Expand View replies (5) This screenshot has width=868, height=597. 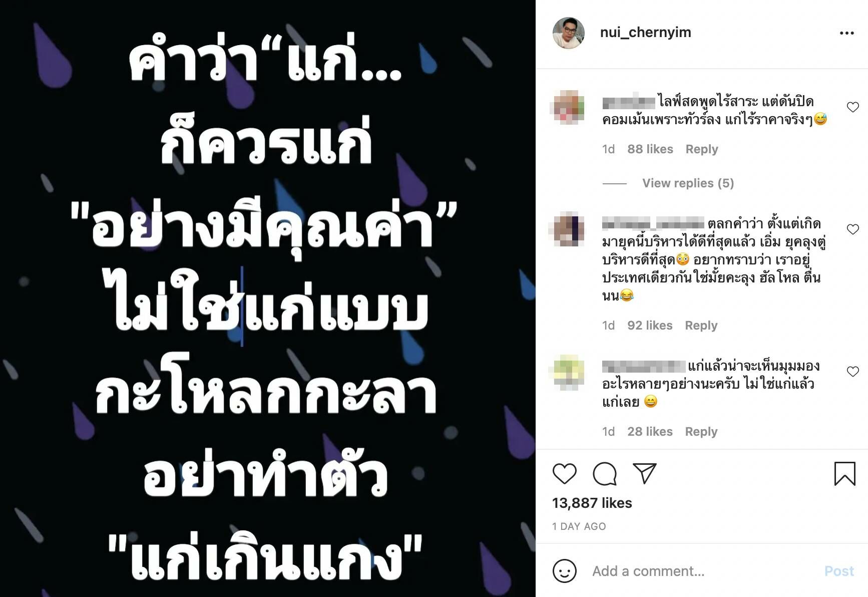point(688,183)
